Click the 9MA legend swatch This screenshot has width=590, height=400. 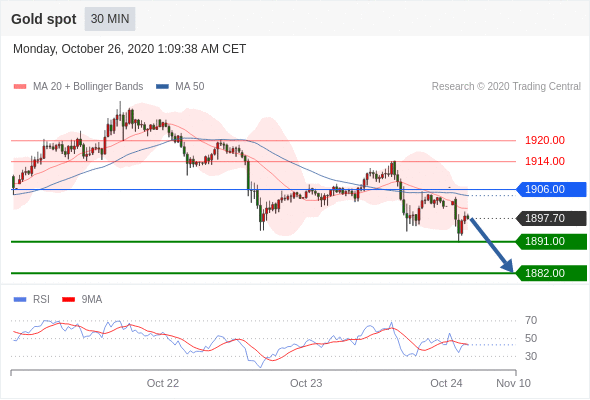click(x=68, y=300)
